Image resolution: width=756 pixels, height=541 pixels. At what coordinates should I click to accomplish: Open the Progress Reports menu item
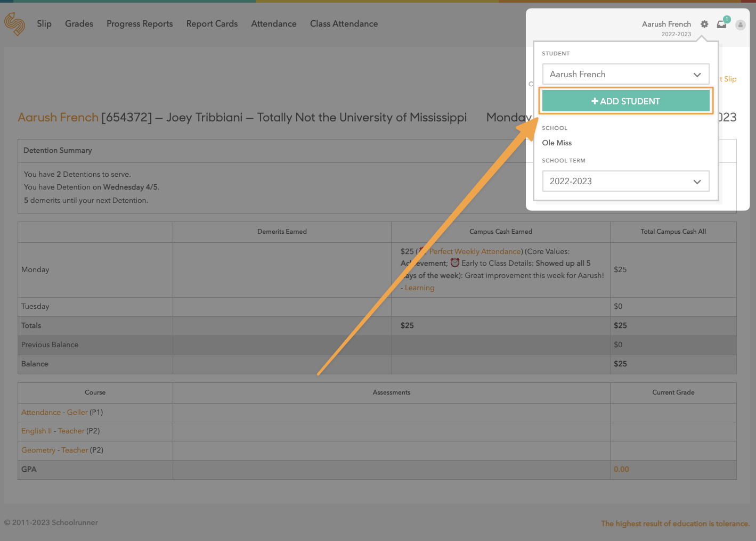tap(140, 24)
